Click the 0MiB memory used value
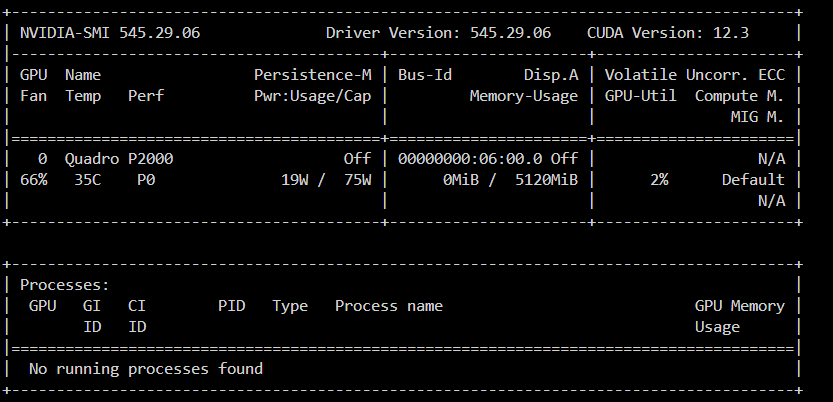Viewport: 833px width, 402px height. coord(461,180)
